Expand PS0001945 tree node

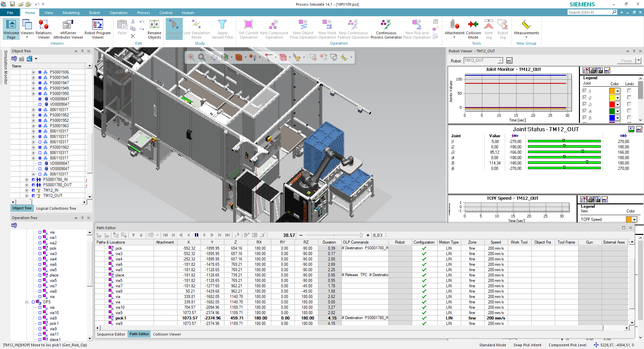(x=33, y=78)
